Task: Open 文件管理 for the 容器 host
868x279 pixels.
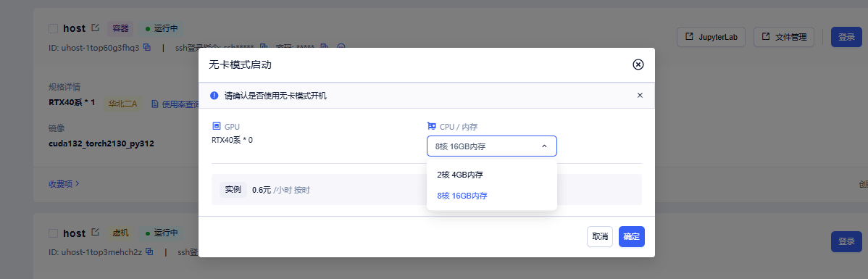Action: [x=784, y=37]
